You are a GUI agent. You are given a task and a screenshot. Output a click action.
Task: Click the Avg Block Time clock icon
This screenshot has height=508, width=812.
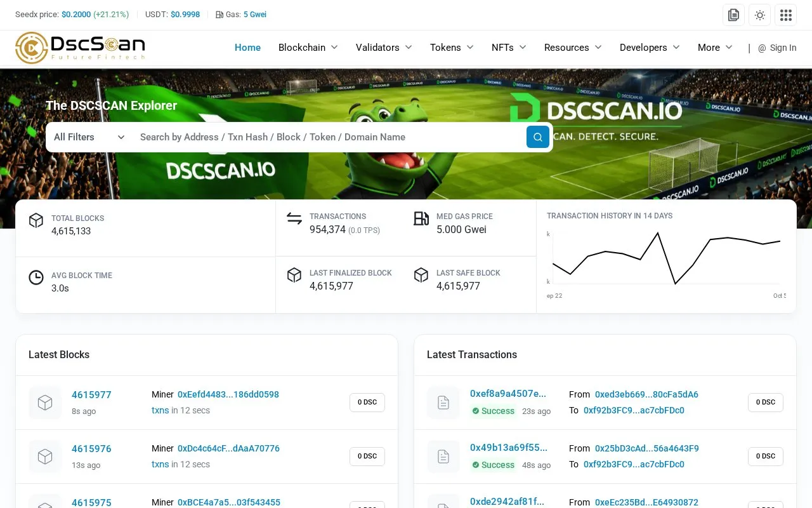pyautogui.click(x=36, y=277)
